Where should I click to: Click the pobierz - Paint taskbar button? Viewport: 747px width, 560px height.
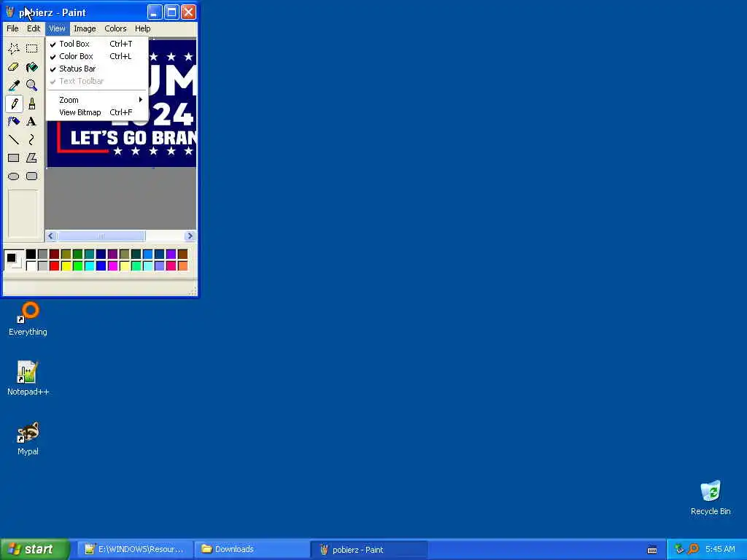368,550
